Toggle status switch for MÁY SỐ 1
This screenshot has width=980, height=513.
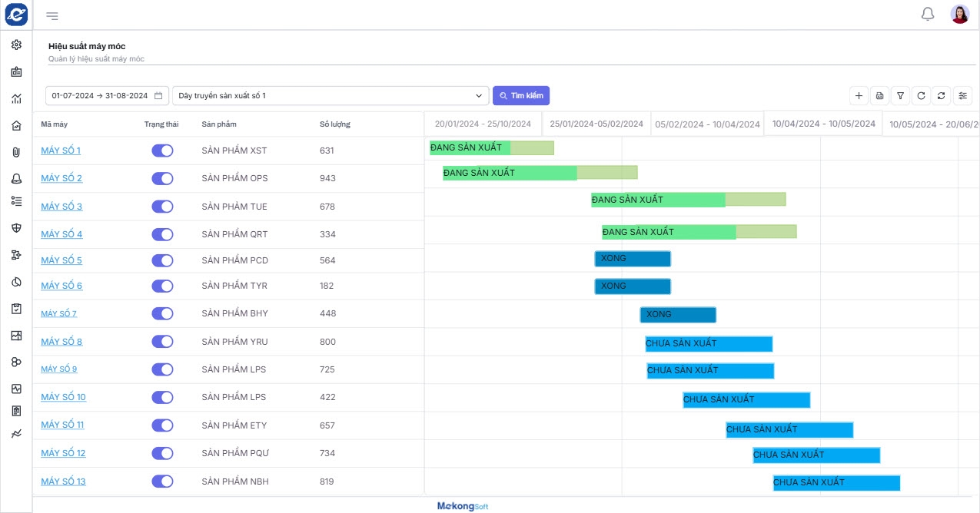coord(162,151)
